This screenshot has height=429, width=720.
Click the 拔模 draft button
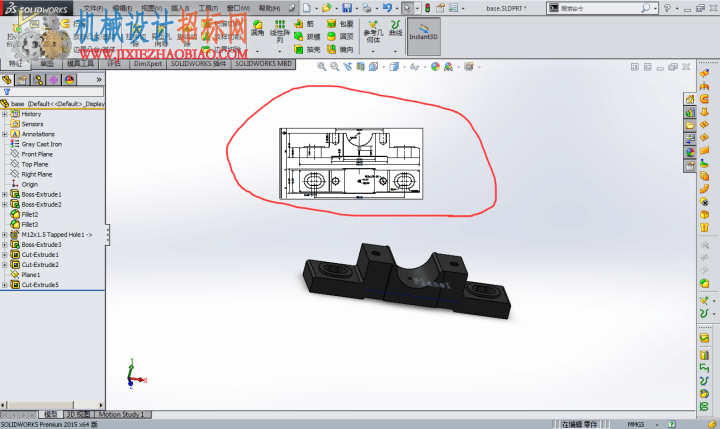[x=307, y=36]
